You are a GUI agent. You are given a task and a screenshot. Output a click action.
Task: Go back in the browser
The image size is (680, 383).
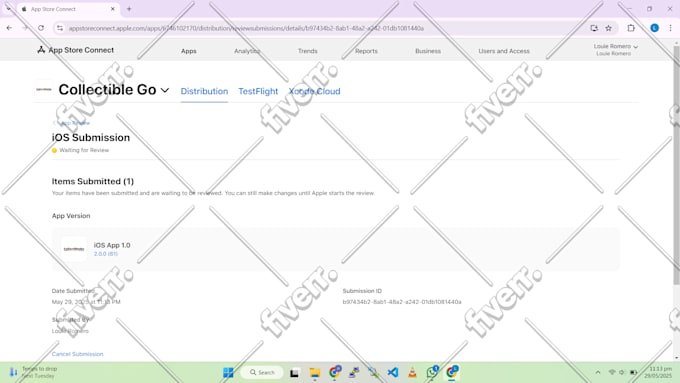click(x=9, y=28)
